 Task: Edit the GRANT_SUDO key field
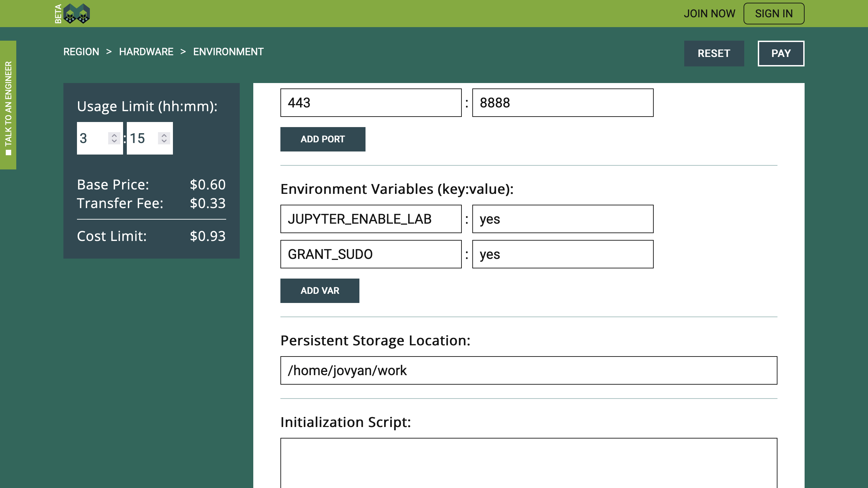tap(371, 254)
